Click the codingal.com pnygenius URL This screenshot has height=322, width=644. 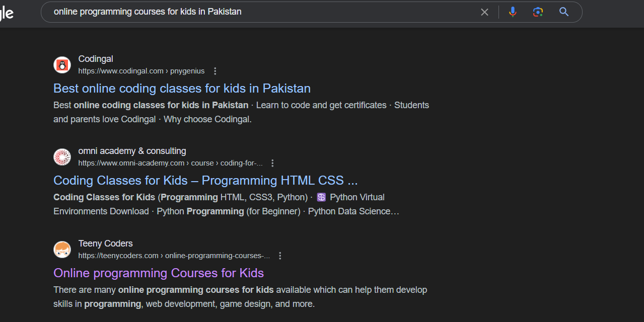141,71
